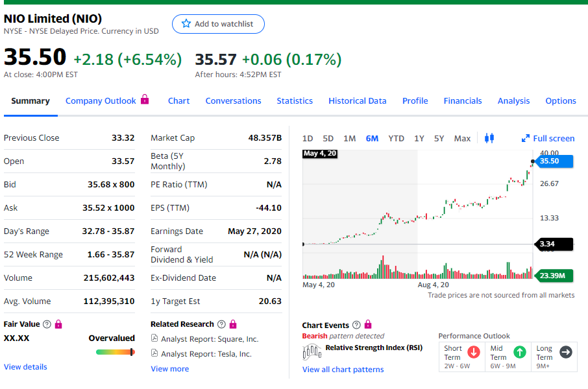Click the Chart Events premium lock icon
The image size is (588, 389).
pyautogui.click(x=367, y=325)
